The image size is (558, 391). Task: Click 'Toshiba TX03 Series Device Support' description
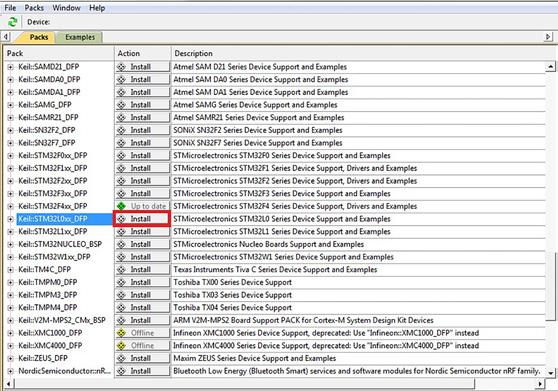click(232, 295)
